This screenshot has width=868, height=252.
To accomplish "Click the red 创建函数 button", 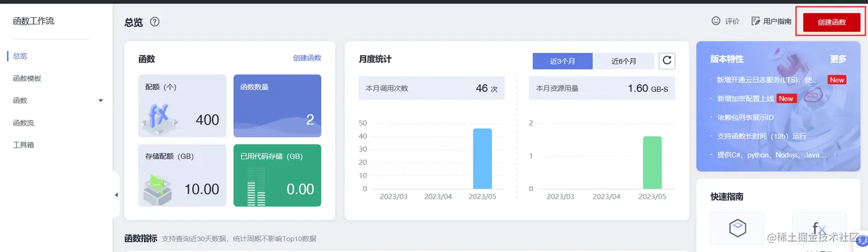I will tap(832, 22).
